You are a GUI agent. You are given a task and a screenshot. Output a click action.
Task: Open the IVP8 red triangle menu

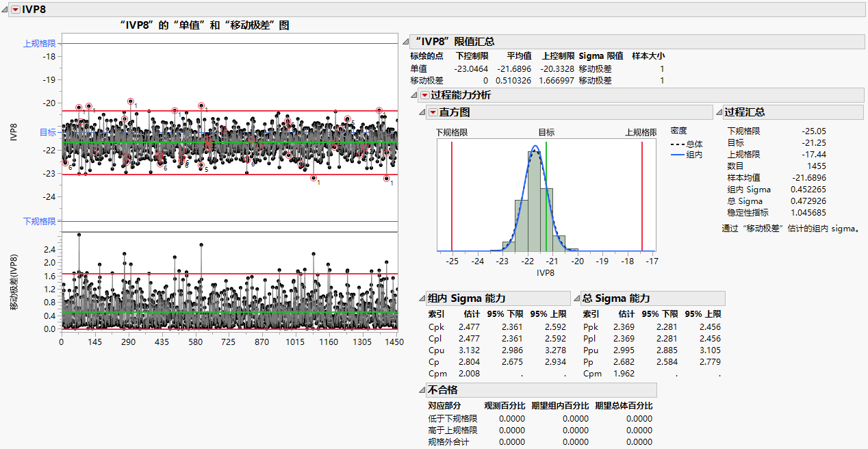tap(16, 9)
